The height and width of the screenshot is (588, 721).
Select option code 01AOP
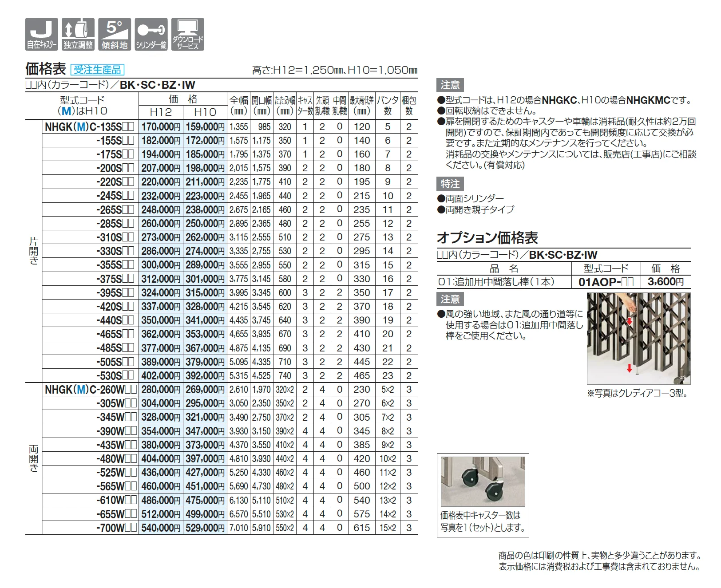(x=606, y=282)
